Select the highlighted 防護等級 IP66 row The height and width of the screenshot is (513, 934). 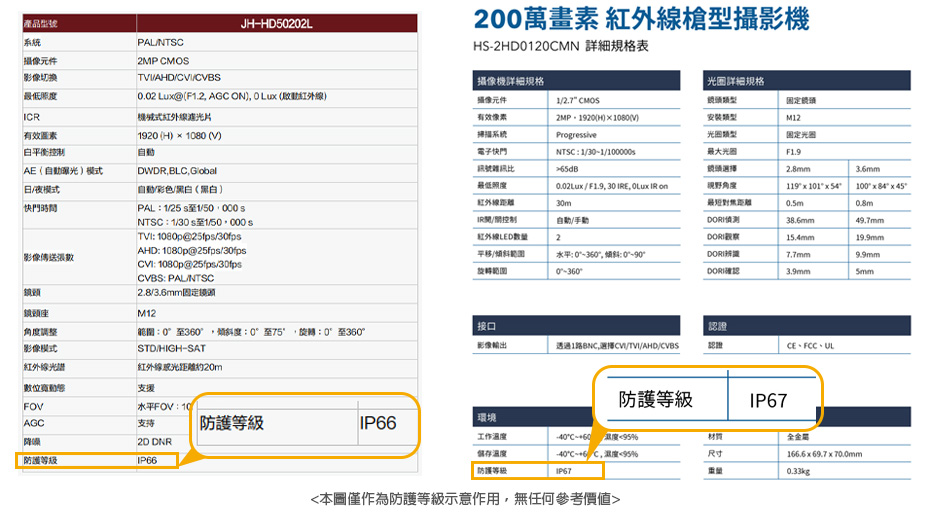click(97, 460)
